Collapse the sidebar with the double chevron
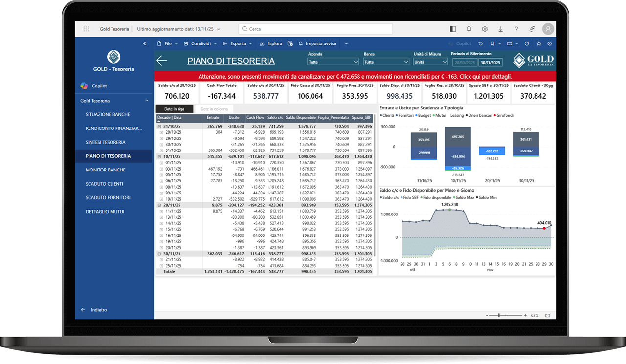626x364 pixels. tap(145, 43)
